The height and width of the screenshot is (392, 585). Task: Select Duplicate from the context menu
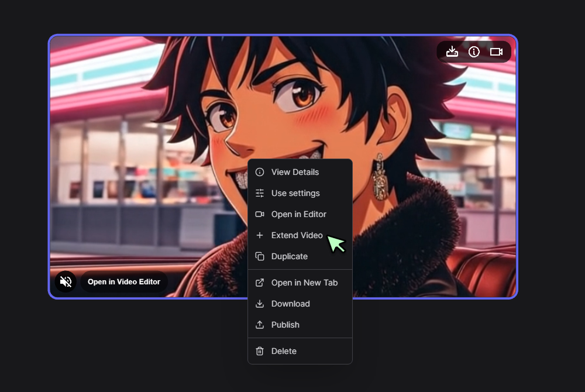pyautogui.click(x=290, y=256)
